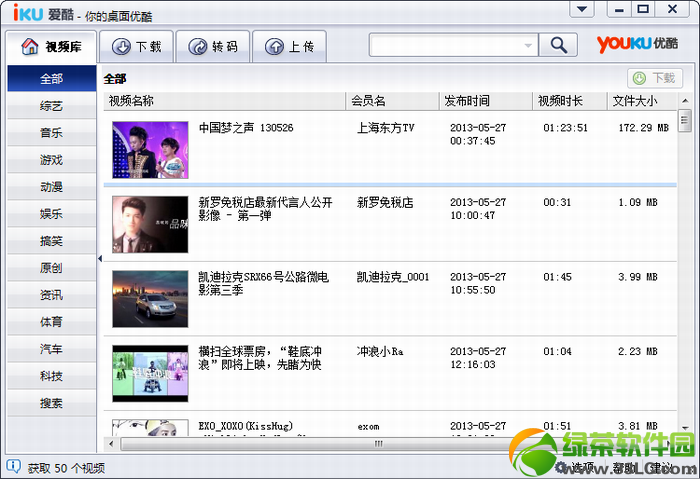The width and height of the screenshot is (700, 490).
Task: Select the 全部 category
Action: pyautogui.click(x=51, y=79)
